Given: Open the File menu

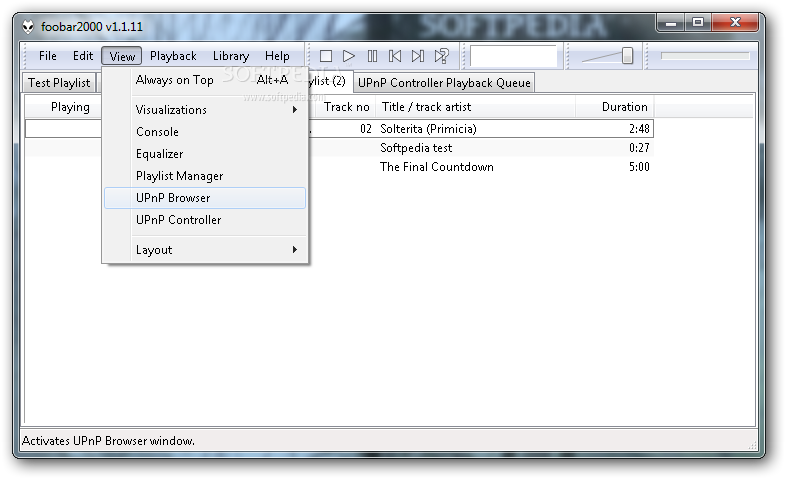Looking at the screenshot, I should click(x=48, y=56).
